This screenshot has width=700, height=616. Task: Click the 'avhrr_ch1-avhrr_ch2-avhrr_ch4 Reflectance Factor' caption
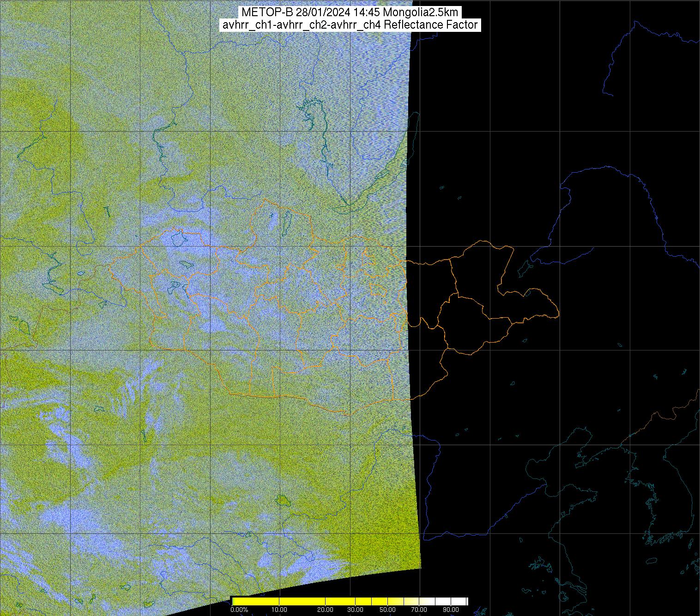click(350, 25)
